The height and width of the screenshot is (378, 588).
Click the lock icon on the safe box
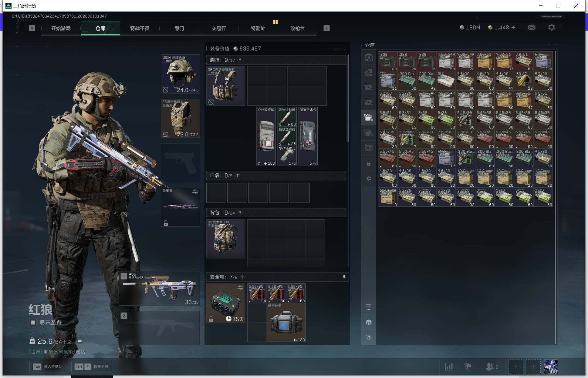pos(211,319)
